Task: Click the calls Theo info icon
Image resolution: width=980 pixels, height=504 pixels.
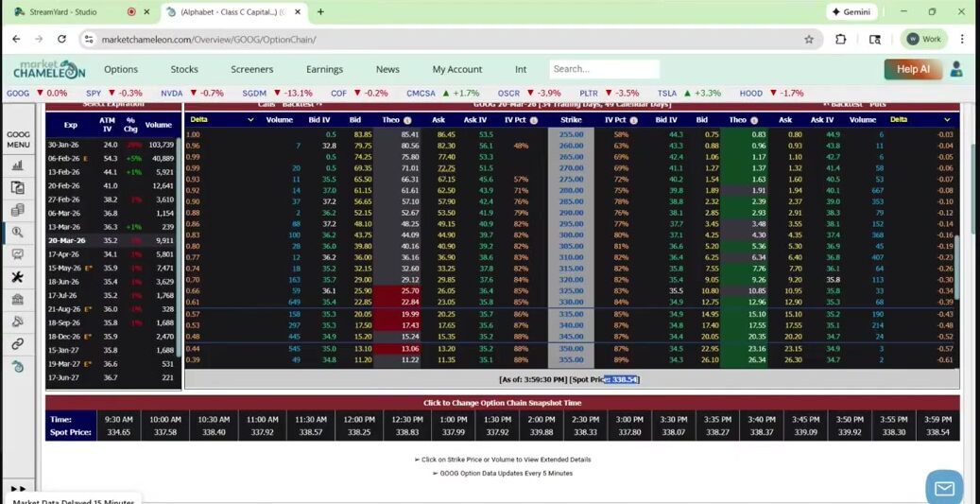Action: tap(407, 120)
